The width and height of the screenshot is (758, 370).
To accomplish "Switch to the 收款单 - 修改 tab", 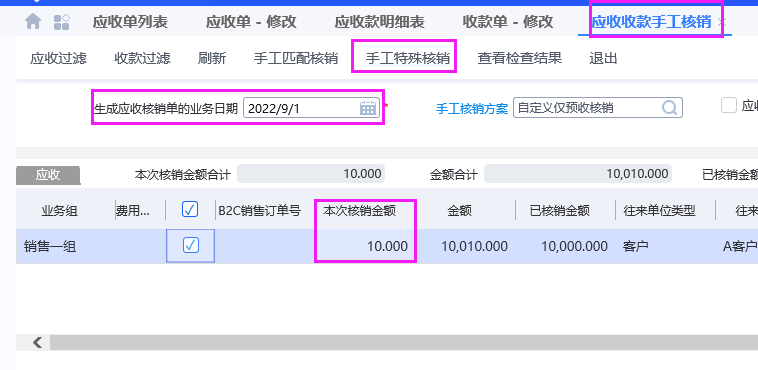I will 508,22.
